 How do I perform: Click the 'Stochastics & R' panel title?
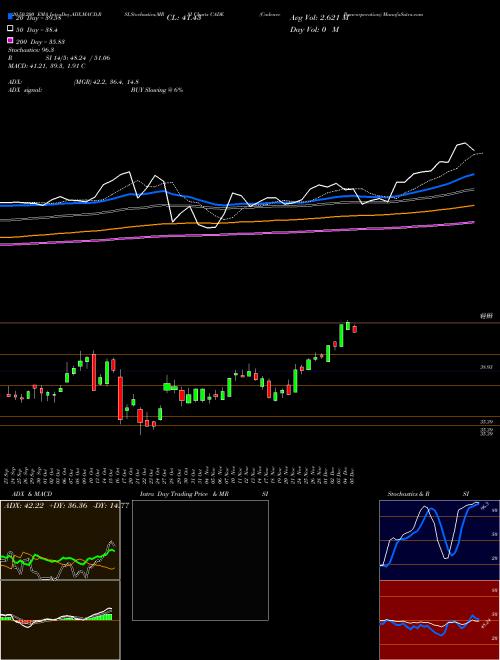[x=408, y=494]
